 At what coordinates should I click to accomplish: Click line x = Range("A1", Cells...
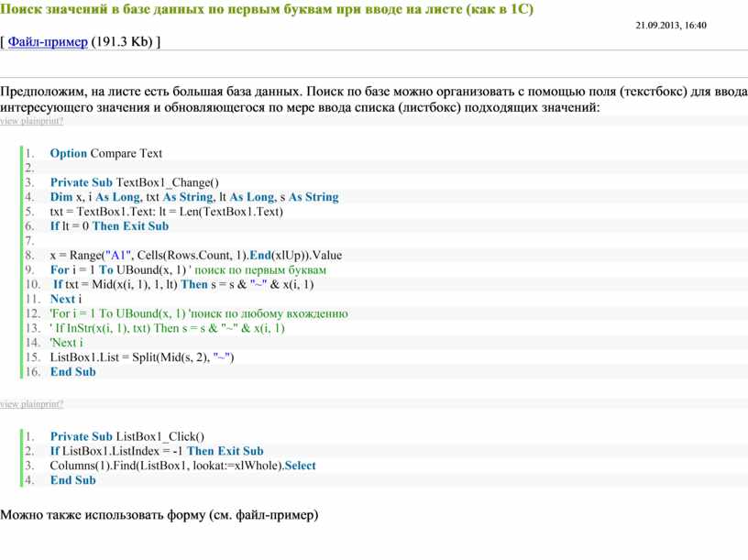196,255
